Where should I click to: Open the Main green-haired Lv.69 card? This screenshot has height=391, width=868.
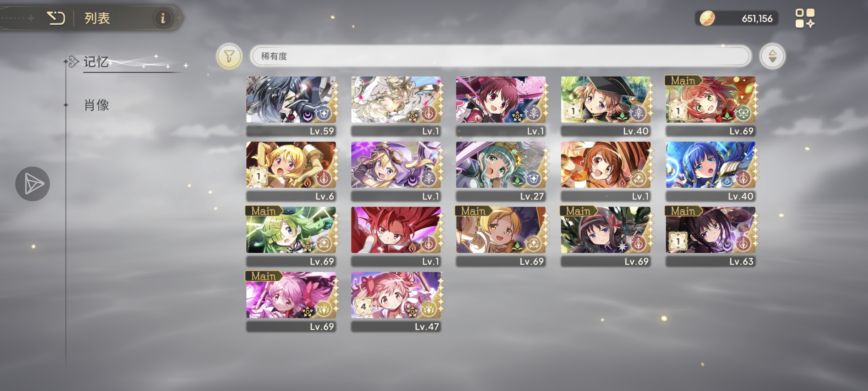point(291,236)
